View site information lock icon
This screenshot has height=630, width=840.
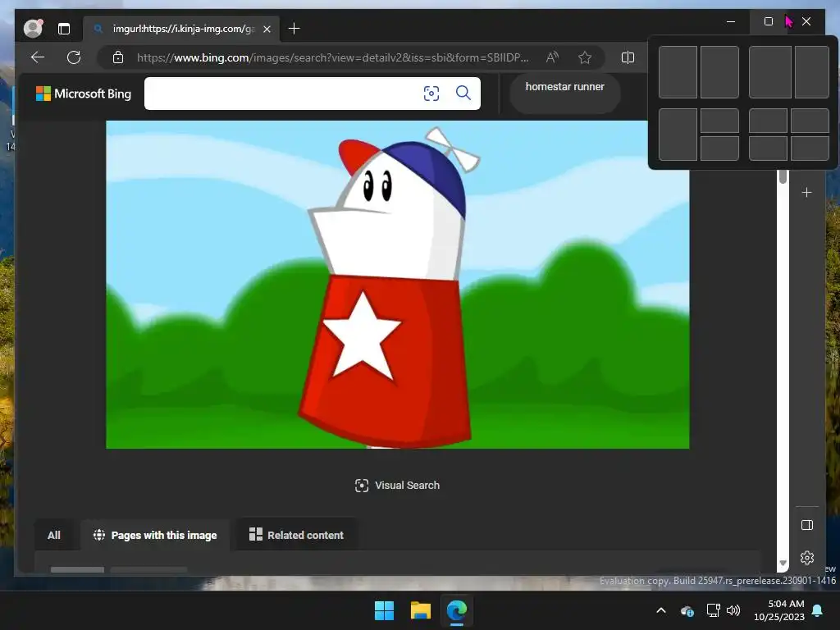118,57
